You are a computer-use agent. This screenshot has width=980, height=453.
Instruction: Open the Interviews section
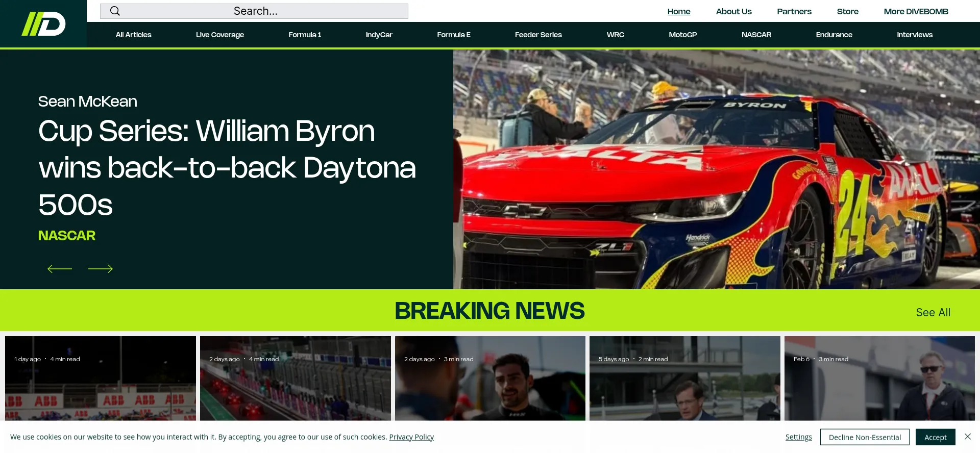pyautogui.click(x=914, y=35)
